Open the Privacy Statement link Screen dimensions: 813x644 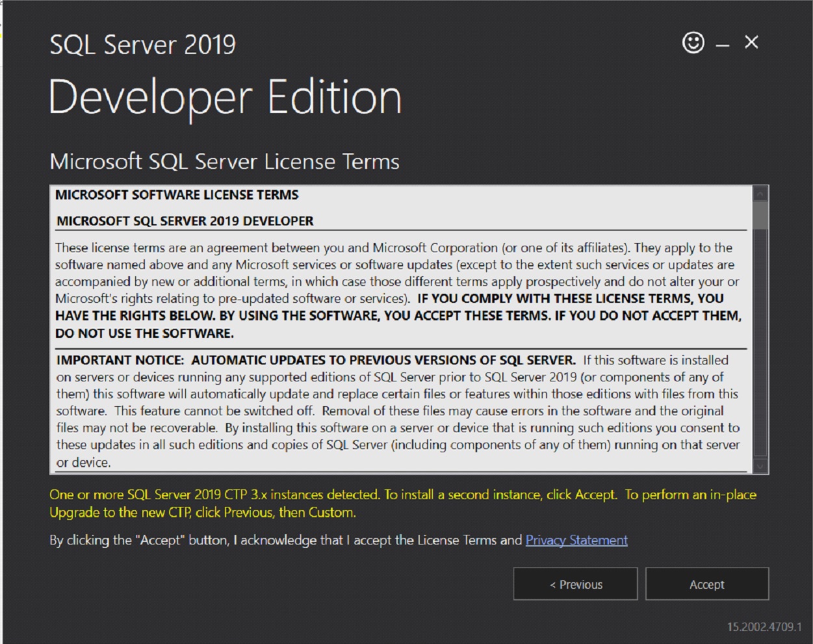coord(576,540)
